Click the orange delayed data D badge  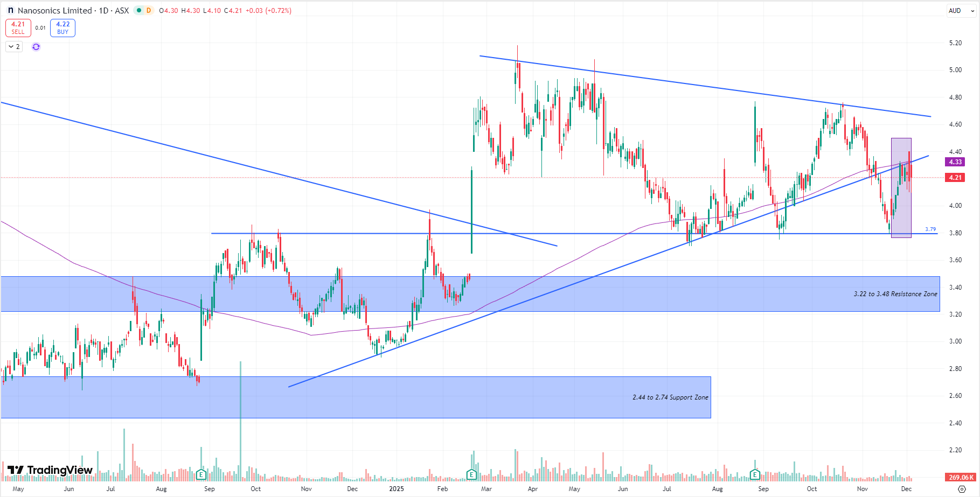[x=148, y=10]
